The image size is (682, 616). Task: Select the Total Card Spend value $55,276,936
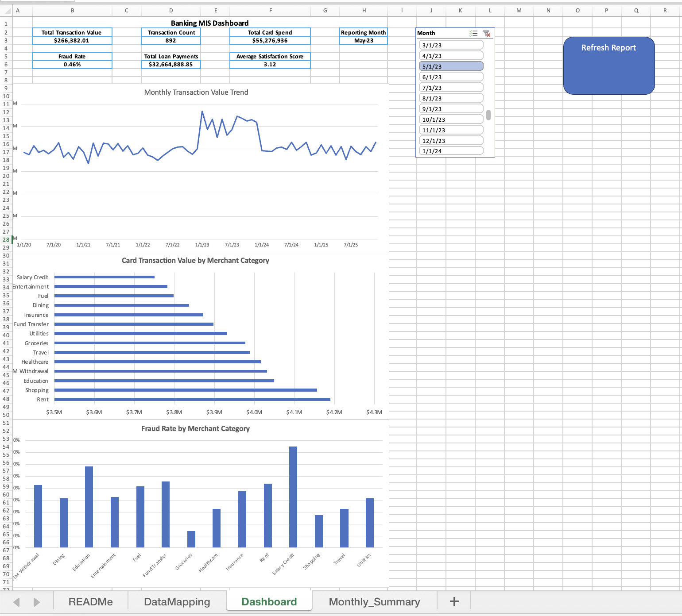pyautogui.click(x=270, y=40)
